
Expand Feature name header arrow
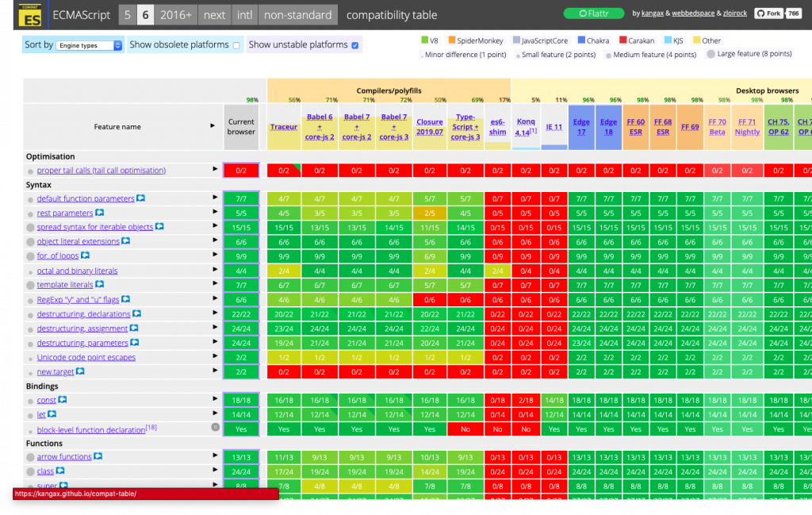[x=213, y=126]
